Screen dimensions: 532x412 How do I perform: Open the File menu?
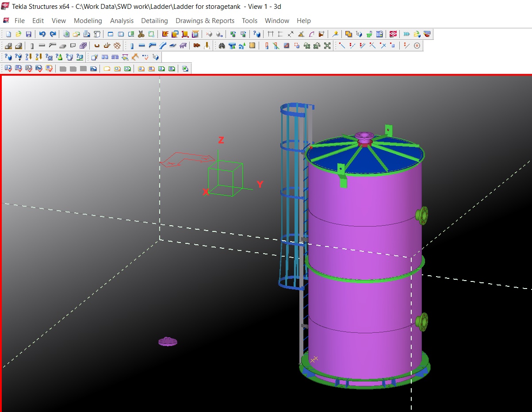click(19, 21)
